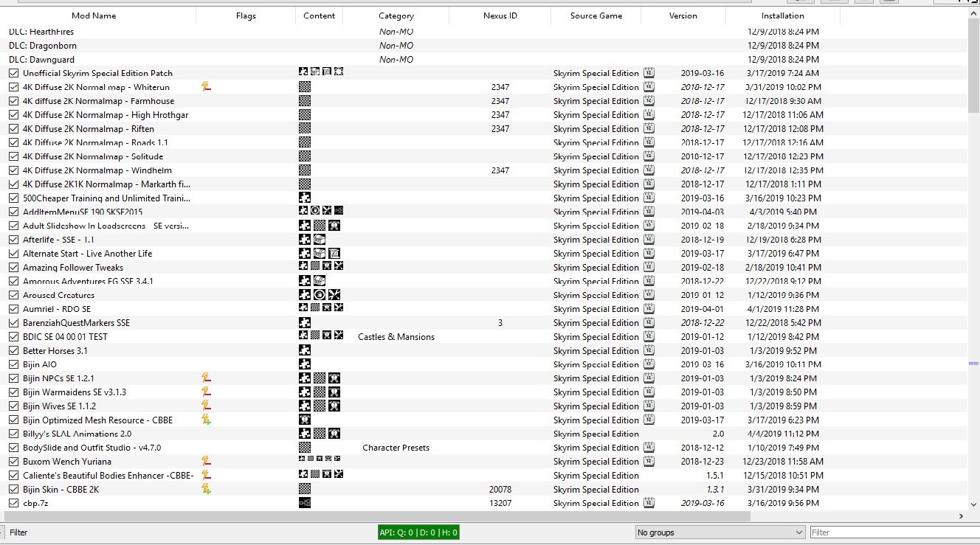The width and height of the screenshot is (980, 545).
Task: Click the Non-MO category of DLC: Dragonborn
Action: pos(396,46)
